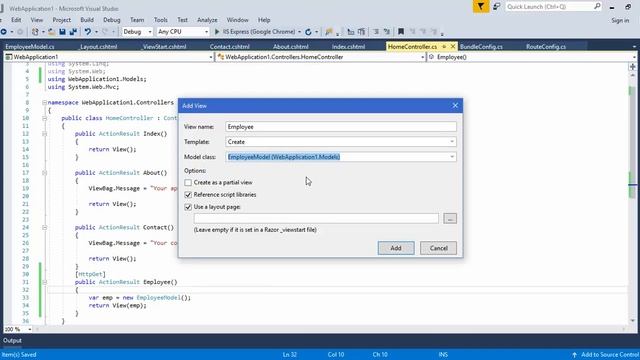The height and width of the screenshot is (360, 640).
Task: Start debugging with the green play icon
Action: [x=217, y=31]
